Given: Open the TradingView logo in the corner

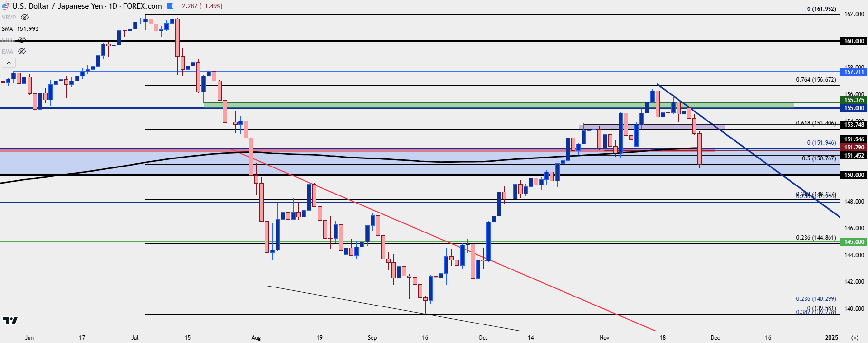Looking at the screenshot, I should pyautogui.click(x=10, y=321).
